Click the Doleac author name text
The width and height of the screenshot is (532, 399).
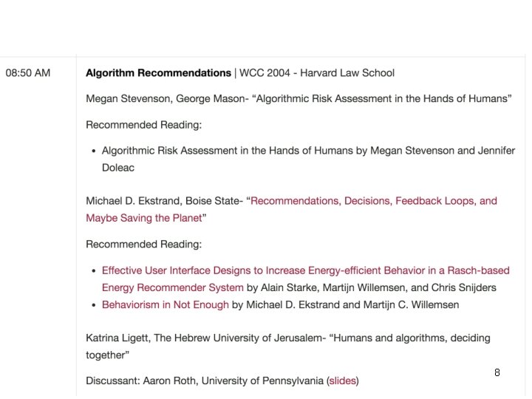coord(118,168)
